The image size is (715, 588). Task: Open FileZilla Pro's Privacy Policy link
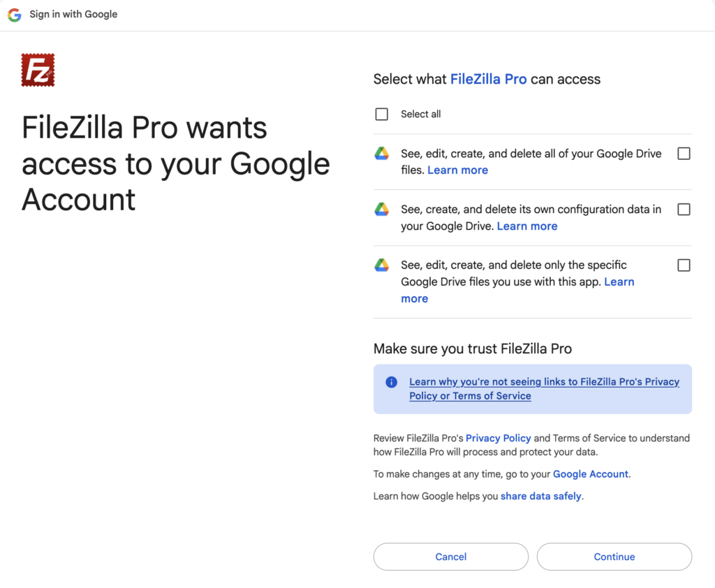tap(498, 439)
